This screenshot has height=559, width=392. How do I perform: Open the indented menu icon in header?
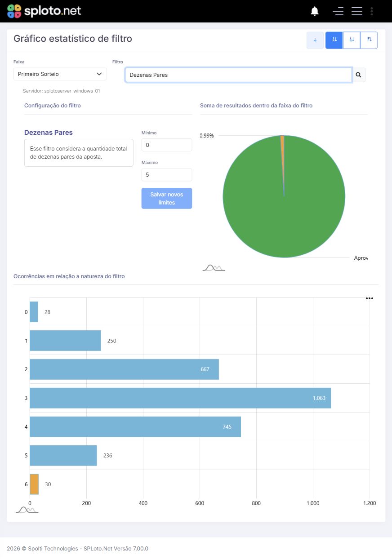338,11
